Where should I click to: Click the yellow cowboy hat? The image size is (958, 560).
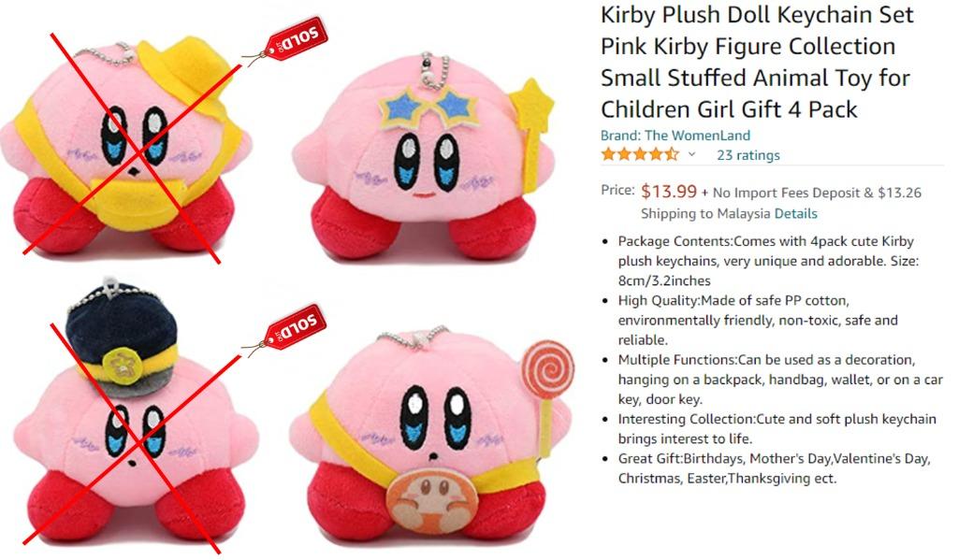point(182,69)
